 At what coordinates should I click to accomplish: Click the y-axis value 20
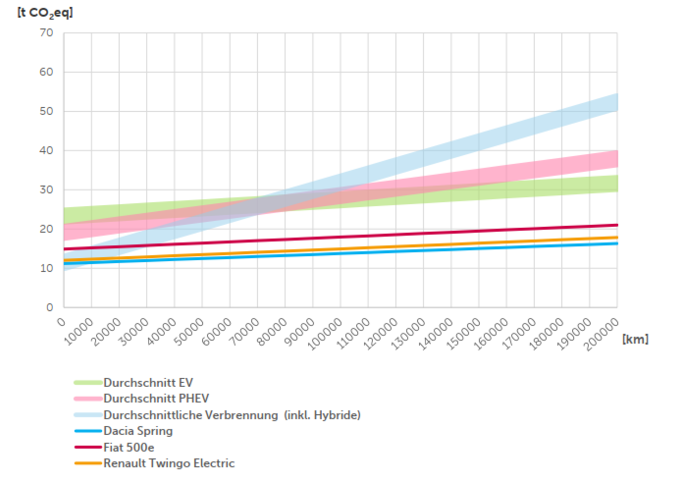(x=46, y=229)
